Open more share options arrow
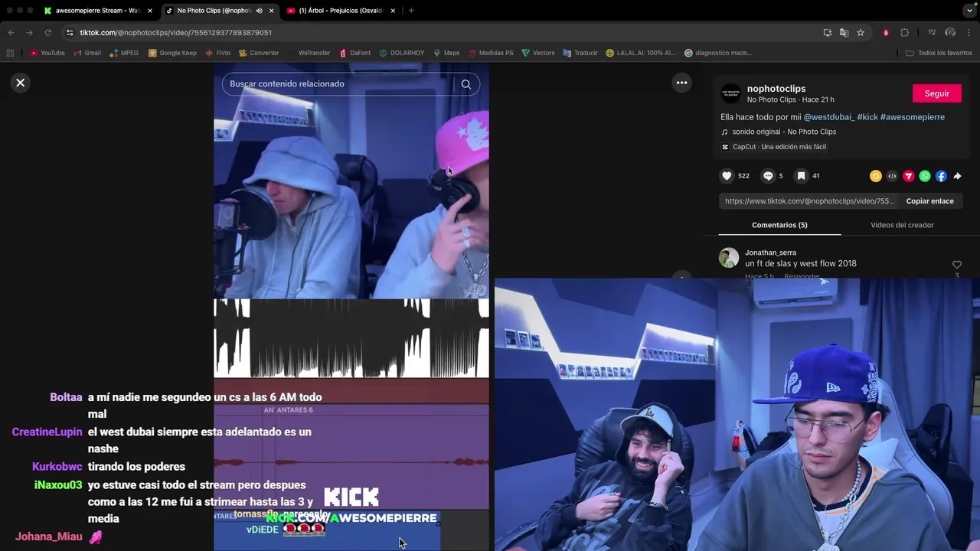980x551 pixels. pos(957,176)
